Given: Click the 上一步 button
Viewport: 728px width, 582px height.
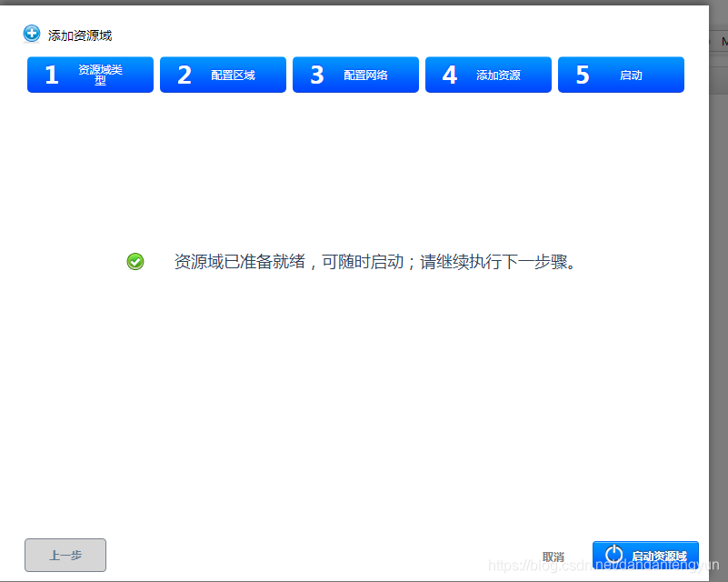Looking at the screenshot, I should [x=65, y=555].
